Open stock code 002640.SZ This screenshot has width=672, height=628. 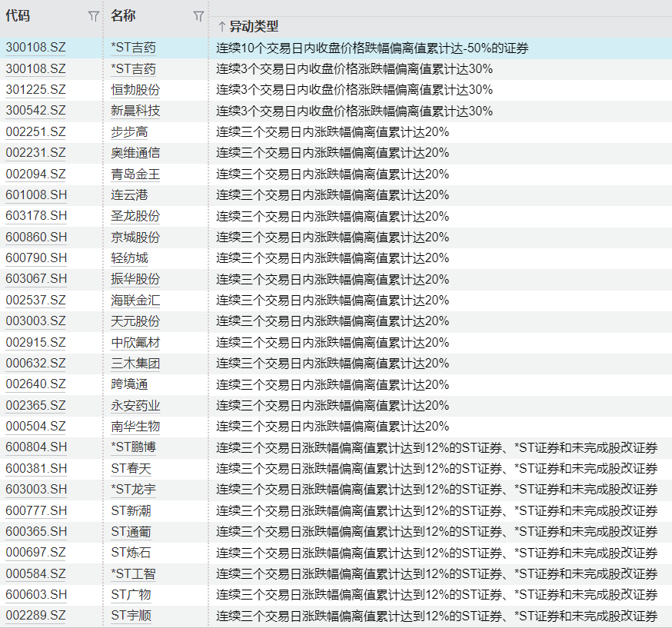point(35,384)
